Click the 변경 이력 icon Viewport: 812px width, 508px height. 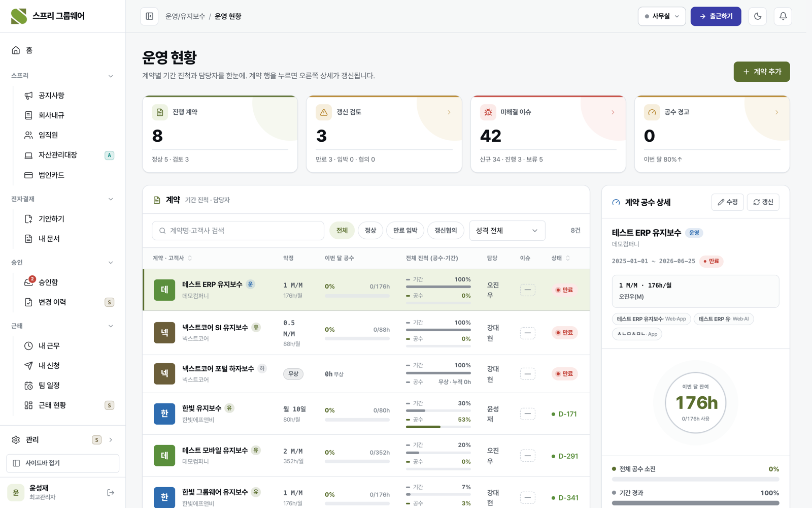point(28,302)
